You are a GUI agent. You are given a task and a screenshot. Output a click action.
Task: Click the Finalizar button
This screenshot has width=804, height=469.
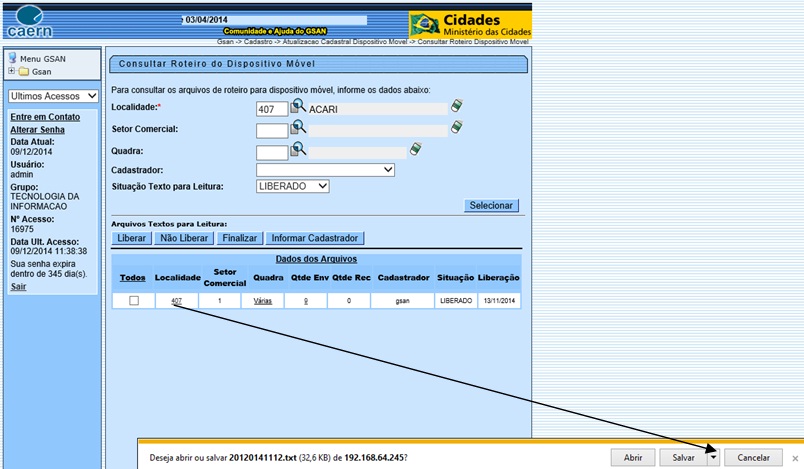click(239, 238)
